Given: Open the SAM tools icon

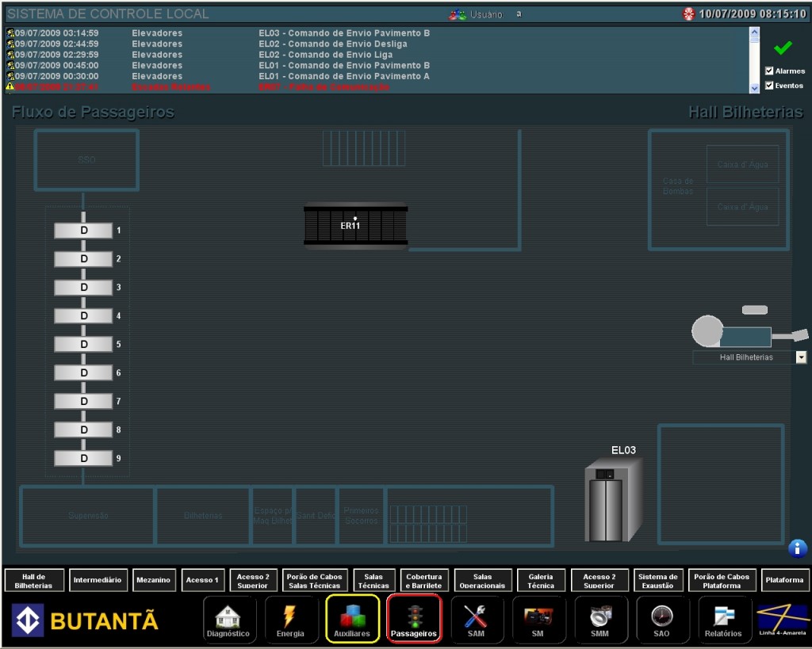Looking at the screenshot, I should (476, 620).
